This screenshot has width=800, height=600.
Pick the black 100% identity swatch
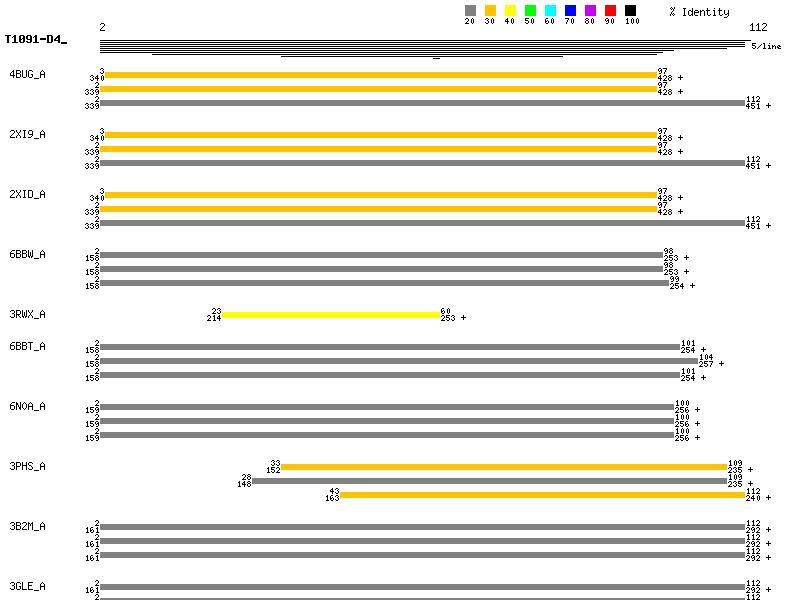click(x=630, y=11)
